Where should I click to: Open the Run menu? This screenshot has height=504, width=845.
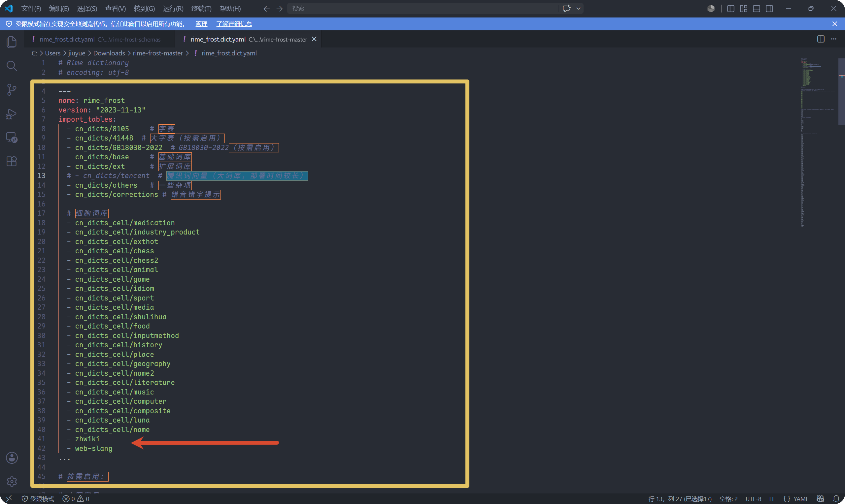[x=173, y=9]
